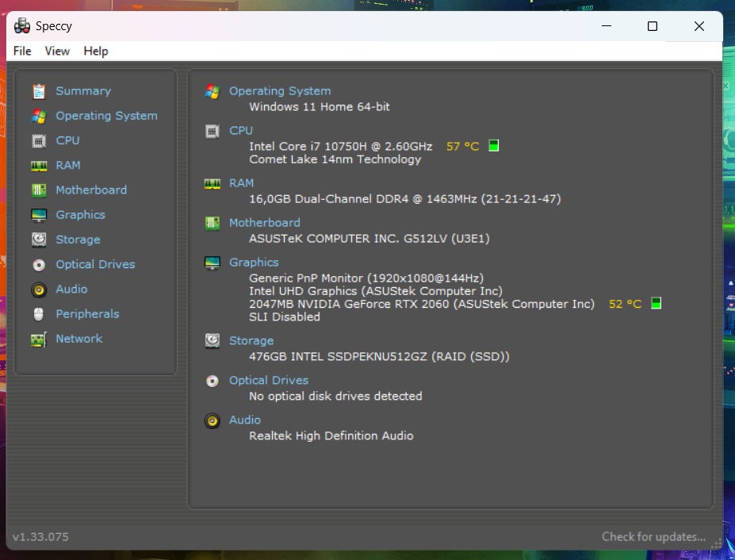Click the Graphics monitor icon in summary panel

(x=212, y=263)
